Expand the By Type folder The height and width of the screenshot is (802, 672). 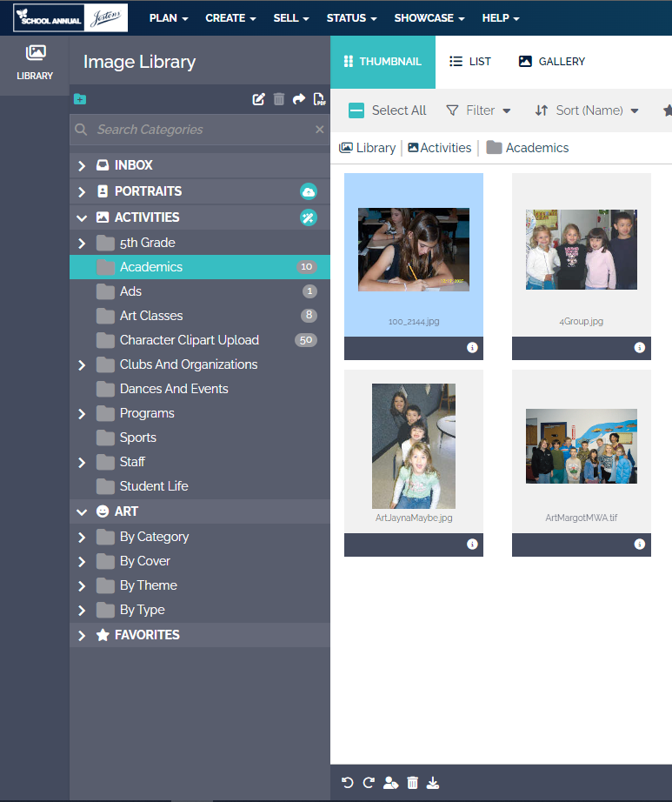tap(82, 610)
